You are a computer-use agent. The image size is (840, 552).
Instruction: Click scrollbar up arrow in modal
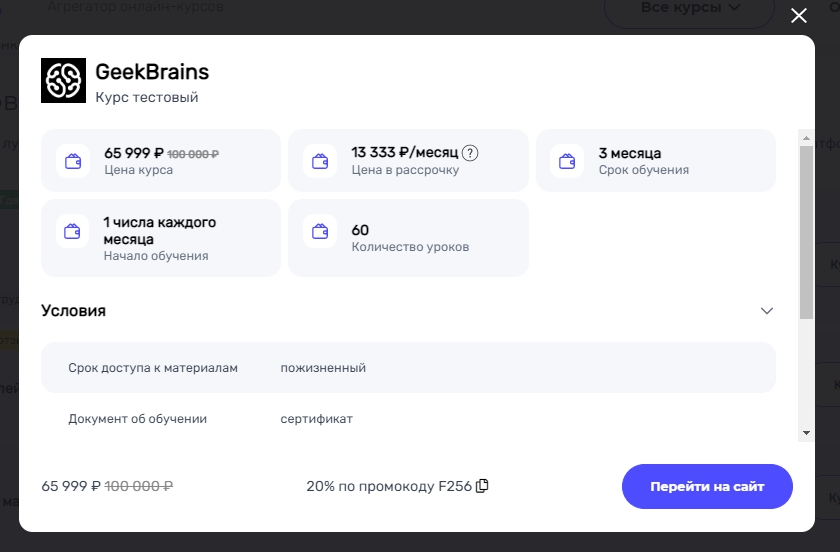(x=806, y=137)
